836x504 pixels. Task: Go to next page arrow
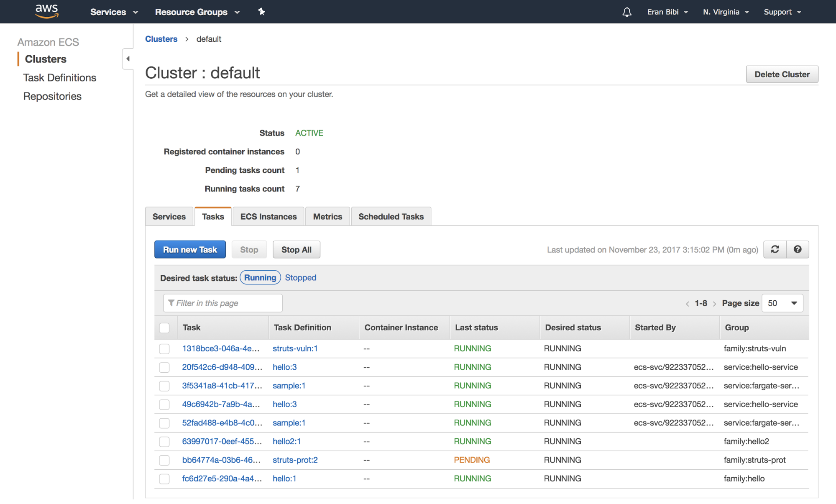714,304
